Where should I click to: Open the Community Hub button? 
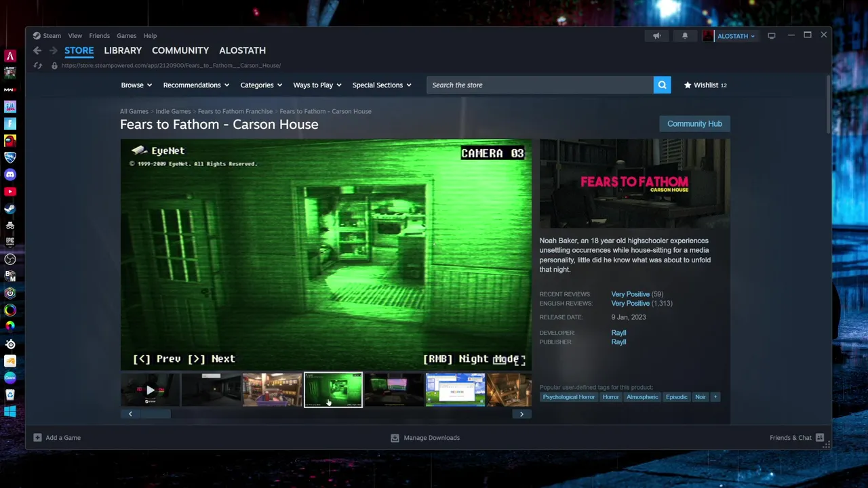click(694, 123)
